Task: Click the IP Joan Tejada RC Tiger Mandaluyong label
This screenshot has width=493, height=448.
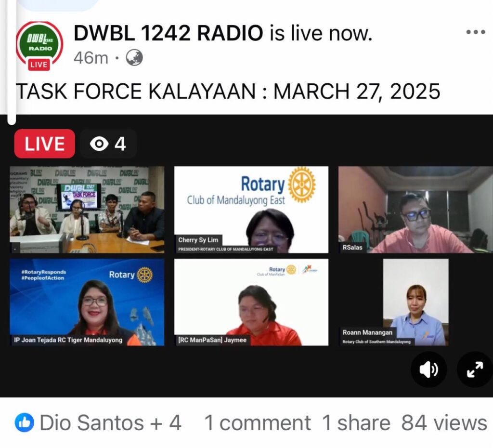Action: 68,340
